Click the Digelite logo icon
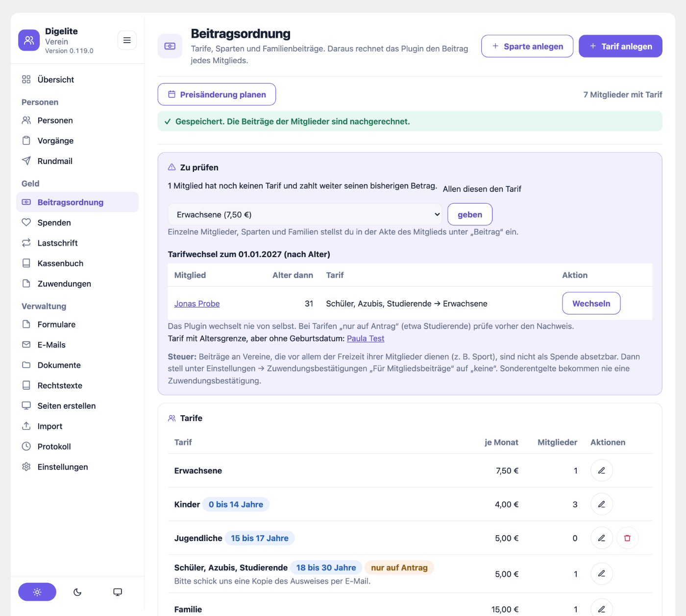Viewport: 686px width, 616px height. click(x=29, y=40)
